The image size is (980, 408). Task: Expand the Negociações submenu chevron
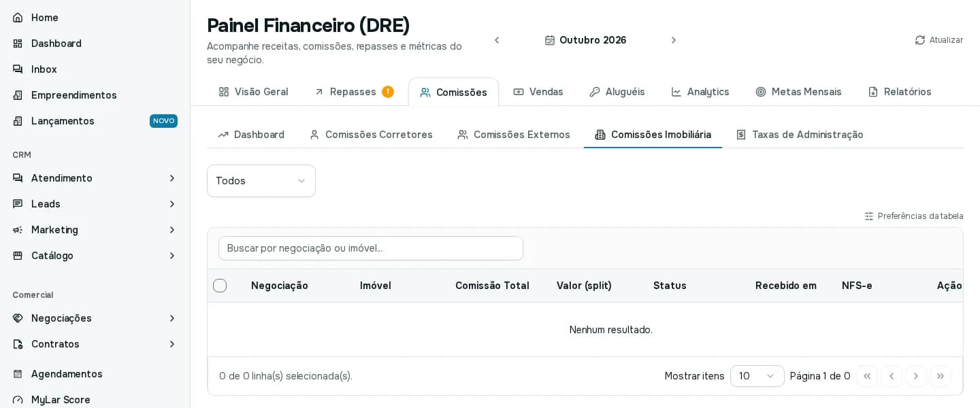[x=172, y=318]
